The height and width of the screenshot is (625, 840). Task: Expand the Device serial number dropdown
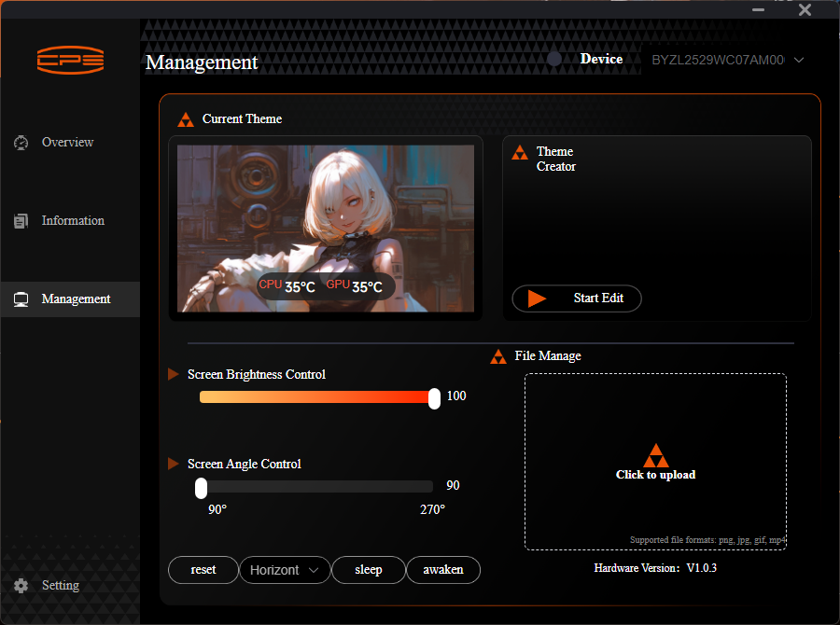(x=727, y=60)
